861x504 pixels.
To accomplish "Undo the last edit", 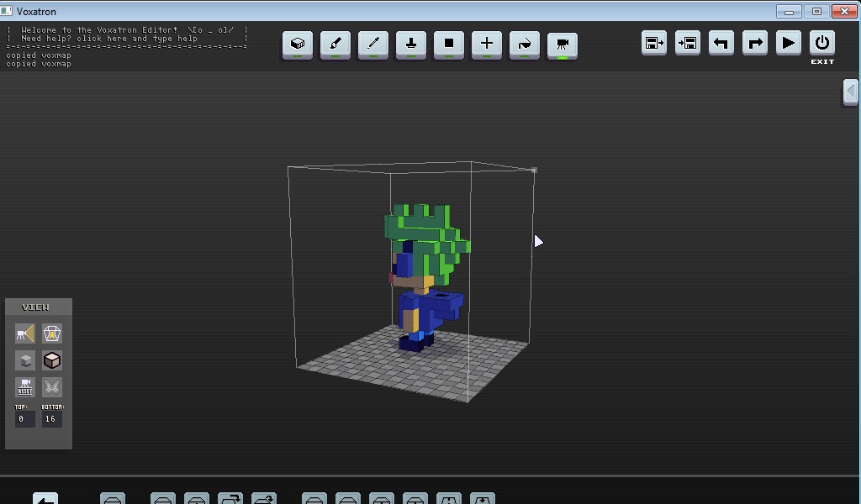I will coord(721,43).
